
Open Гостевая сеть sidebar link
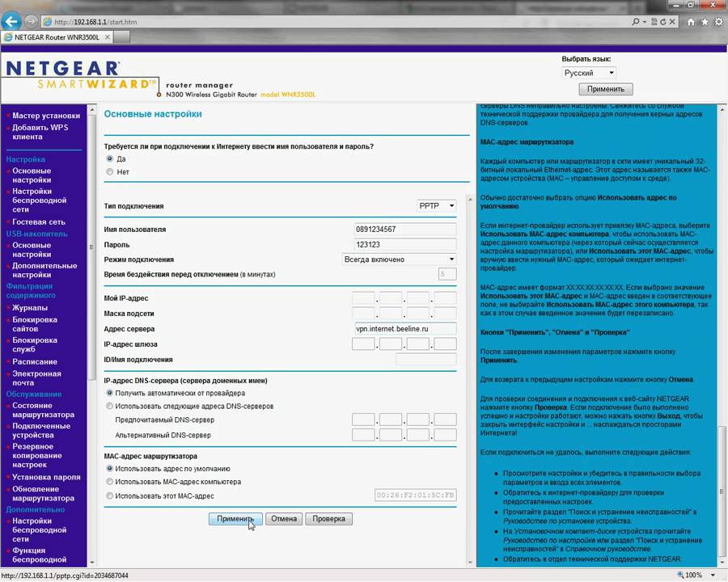coord(39,221)
